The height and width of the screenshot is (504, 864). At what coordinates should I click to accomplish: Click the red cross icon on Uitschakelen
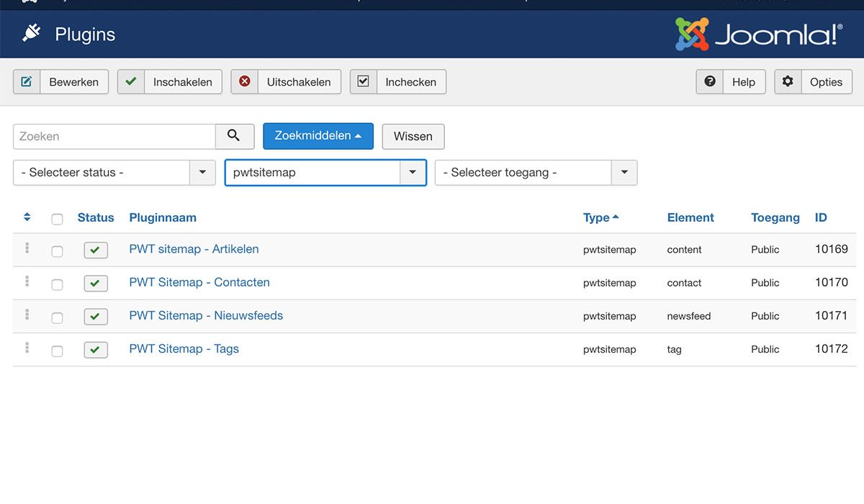[x=244, y=81]
